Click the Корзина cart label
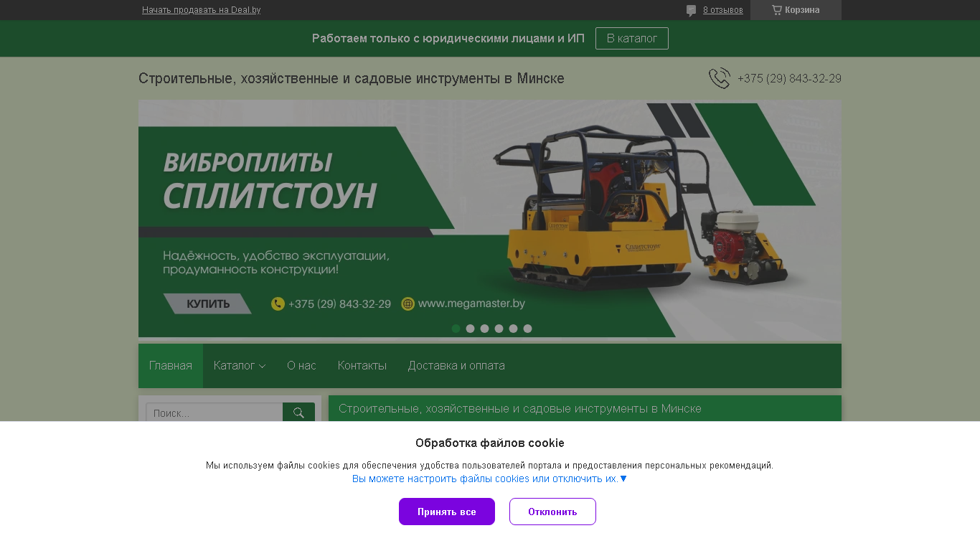980x551 pixels. point(802,10)
